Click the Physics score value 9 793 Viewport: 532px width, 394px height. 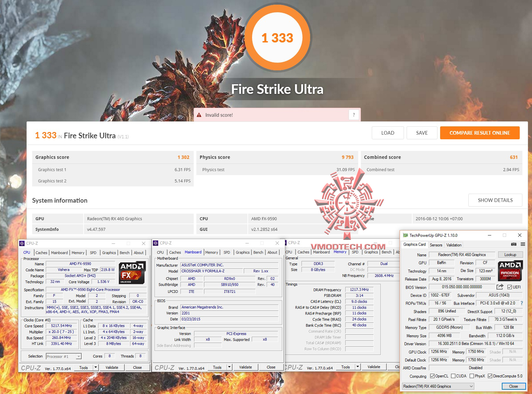[348, 157]
